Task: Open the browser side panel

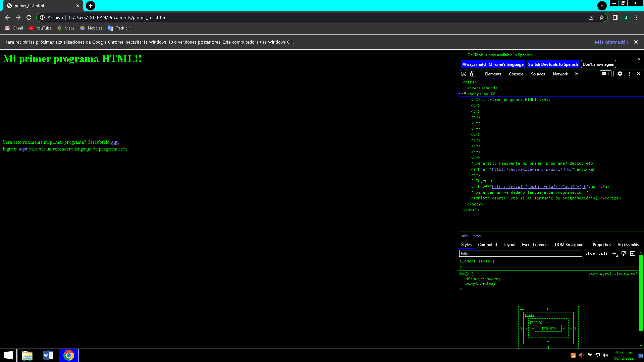Action: (615, 17)
